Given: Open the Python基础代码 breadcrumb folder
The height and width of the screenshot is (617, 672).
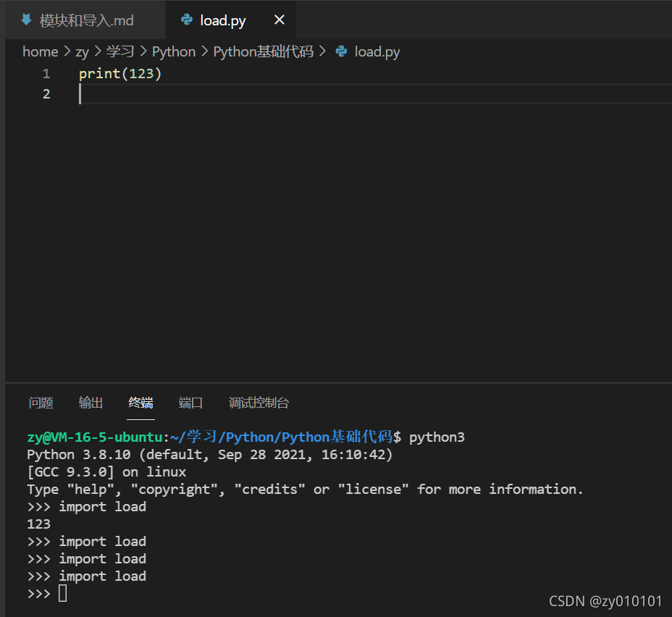Looking at the screenshot, I should pos(263,51).
